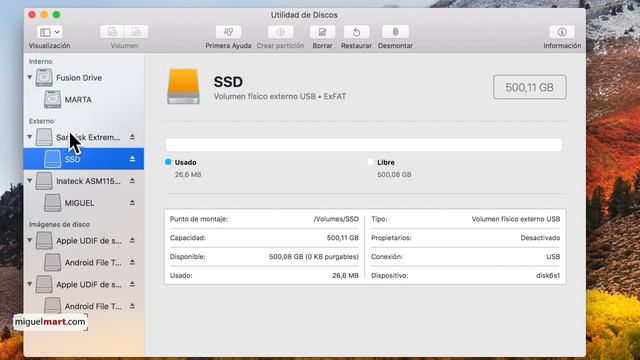Click the Volumen físico externo USB • ExFAT subtitle
Viewport: 640px width, 360px height.
click(280, 97)
